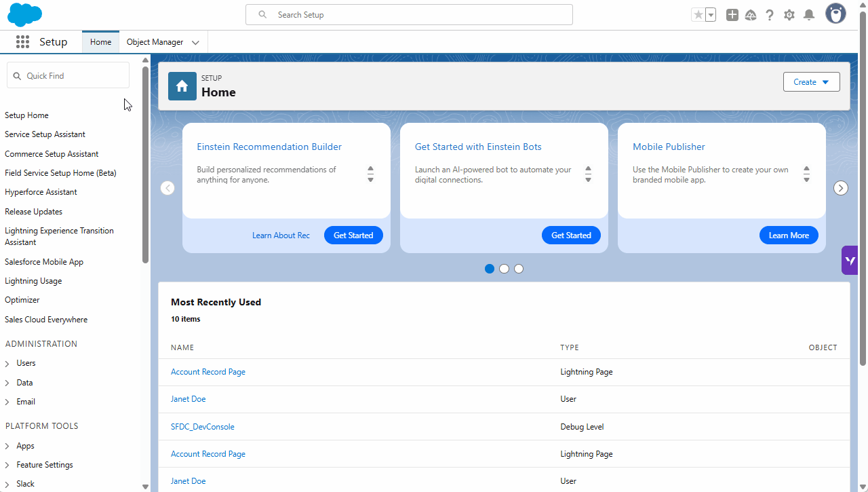The height and width of the screenshot is (492, 868).
Task: Click the purple side panel tab icon
Action: pyautogui.click(x=850, y=261)
